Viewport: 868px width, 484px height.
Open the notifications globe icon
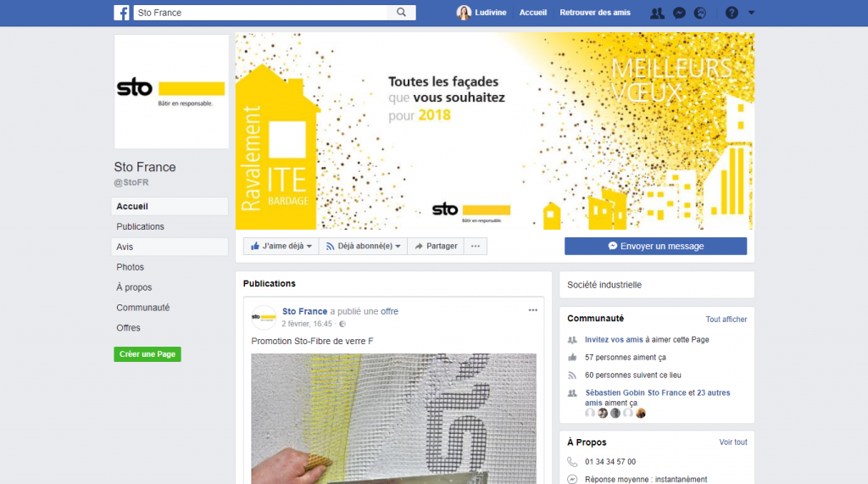click(x=700, y=13)
